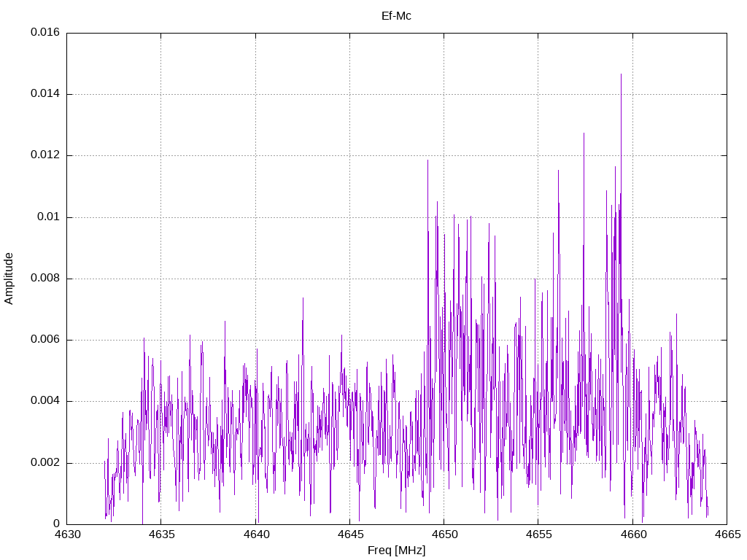Click the 4660 x-axis tick label
The width and height of the screenshot is (747, 560).
(632, 534)
